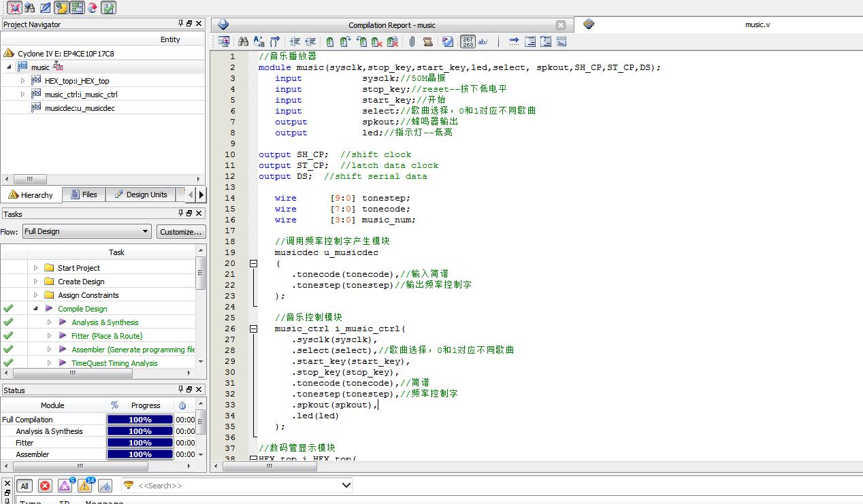Open the Flow dropdown showing Full Design
Screen dimensions: 863x504
[x=86, y=231]
